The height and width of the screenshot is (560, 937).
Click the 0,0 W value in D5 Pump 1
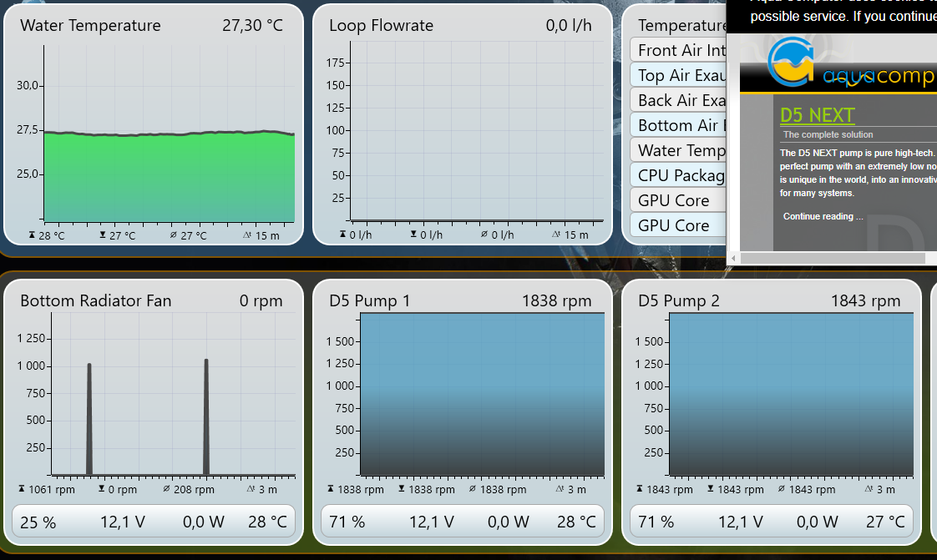tap(508, 522)
